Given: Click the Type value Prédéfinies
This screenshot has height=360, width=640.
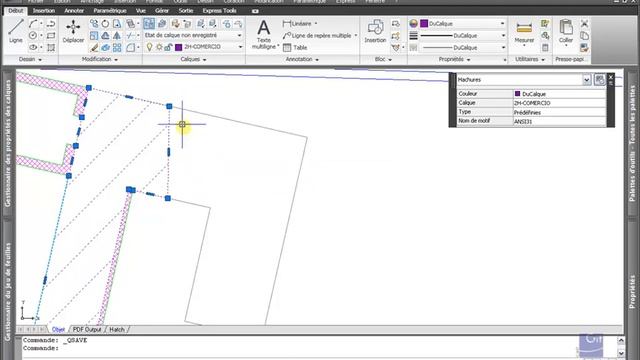Looking at the screenshot, I should pyautogui.click(x=559, y=112).
